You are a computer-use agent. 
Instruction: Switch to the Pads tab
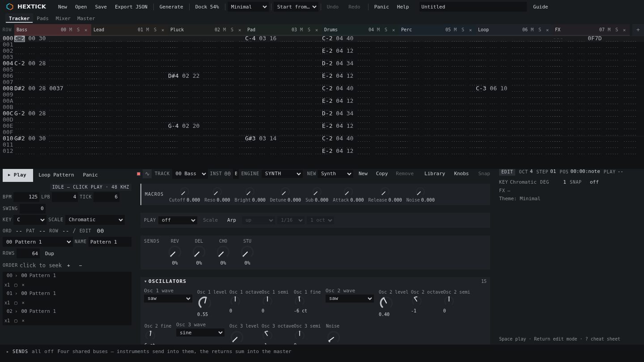pyautogui.click(x=42, y=18)
